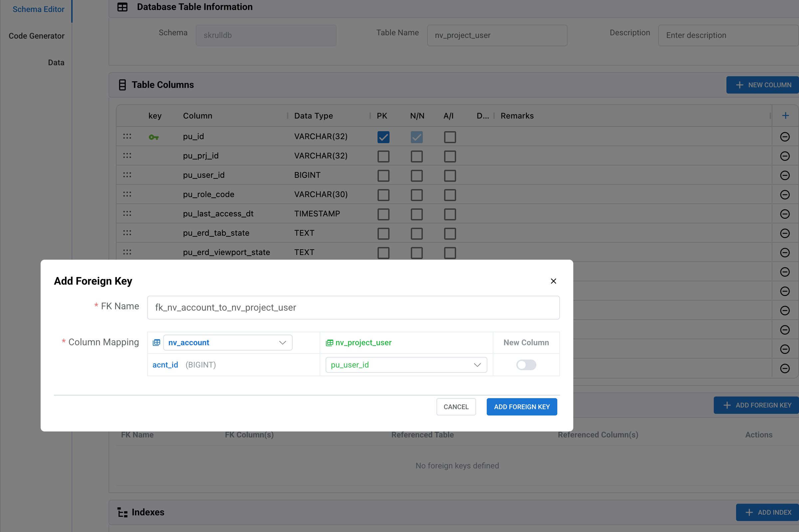Switch to the Code Generator tab

point(37,36)
